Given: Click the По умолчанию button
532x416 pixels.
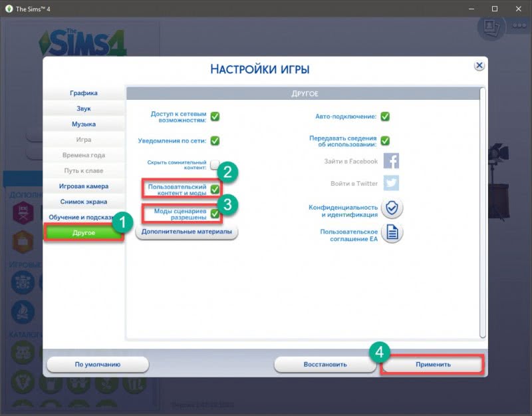Looking at the screenshot, I should [x=98, y=364].
